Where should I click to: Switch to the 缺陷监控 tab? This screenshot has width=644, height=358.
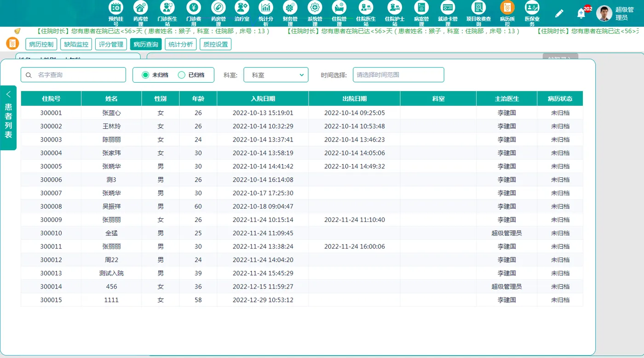(76, 44)
